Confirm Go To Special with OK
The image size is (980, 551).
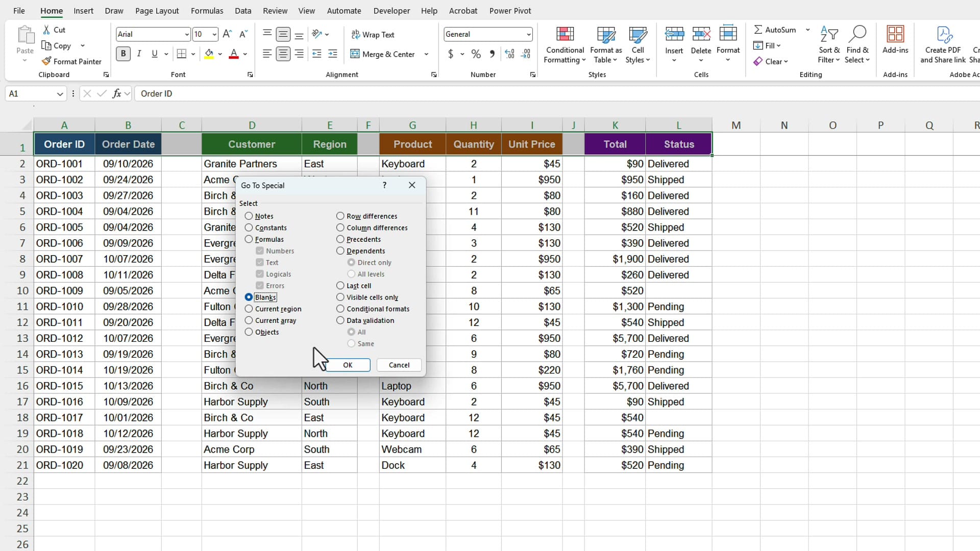coord(348,365)
